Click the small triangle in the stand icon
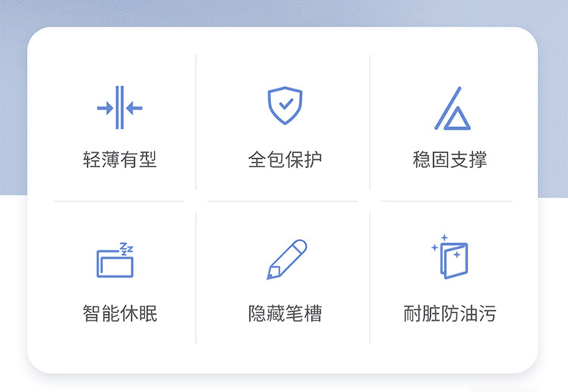 click(x=457, y=118)
